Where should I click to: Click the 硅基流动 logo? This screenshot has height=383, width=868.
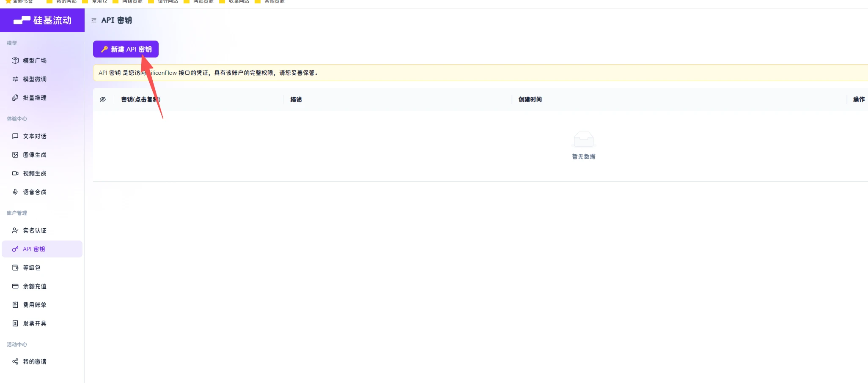tap(42, 20)
